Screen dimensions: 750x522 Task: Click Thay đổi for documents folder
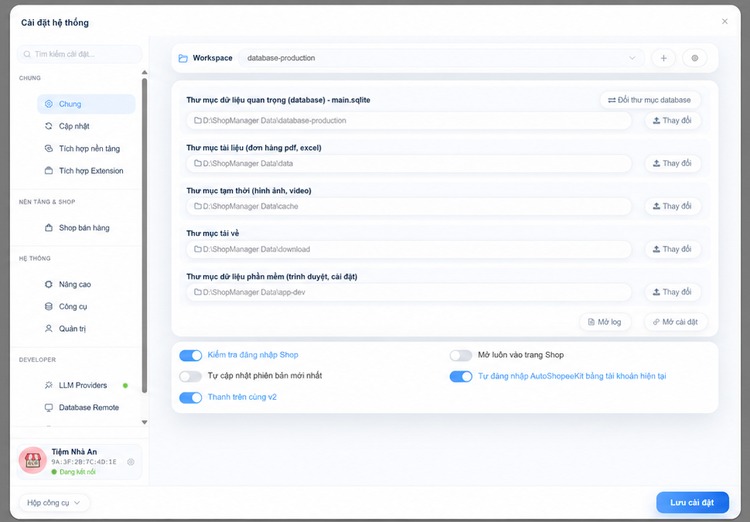[x=673, y=164]
